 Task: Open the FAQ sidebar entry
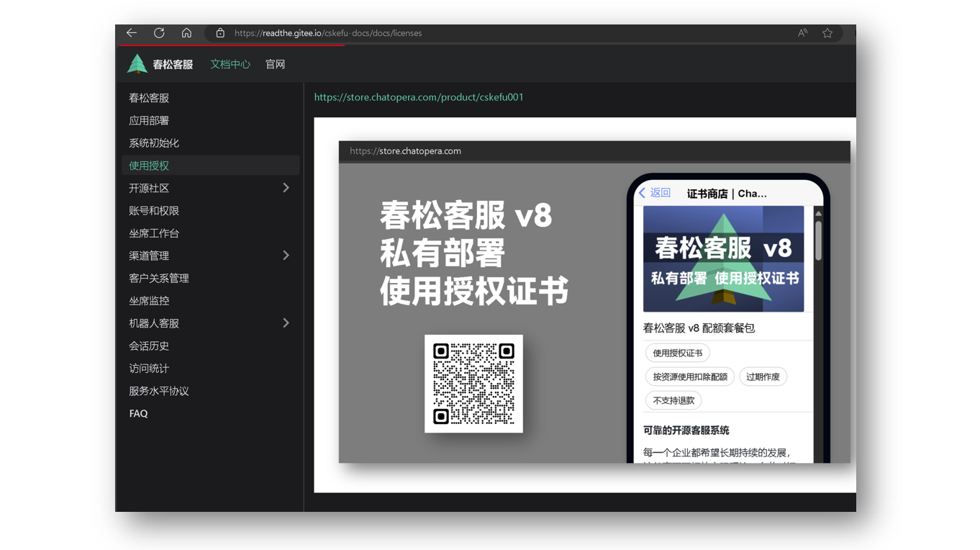138,414
